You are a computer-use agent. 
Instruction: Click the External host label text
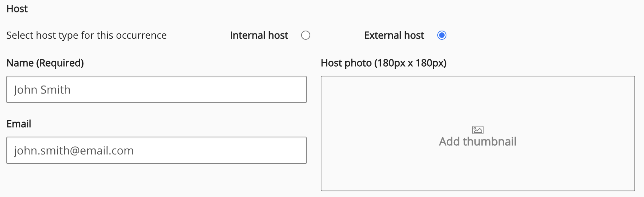tap(394, 35)
